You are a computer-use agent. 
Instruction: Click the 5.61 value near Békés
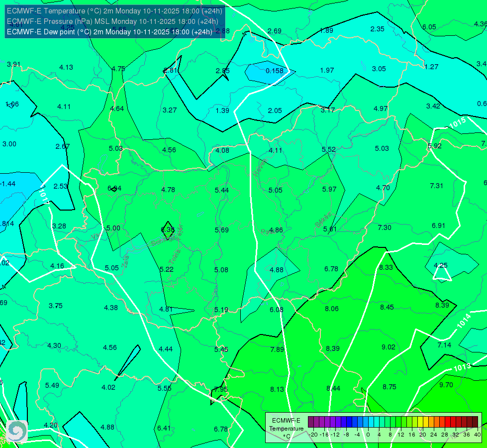pos(330,229)
